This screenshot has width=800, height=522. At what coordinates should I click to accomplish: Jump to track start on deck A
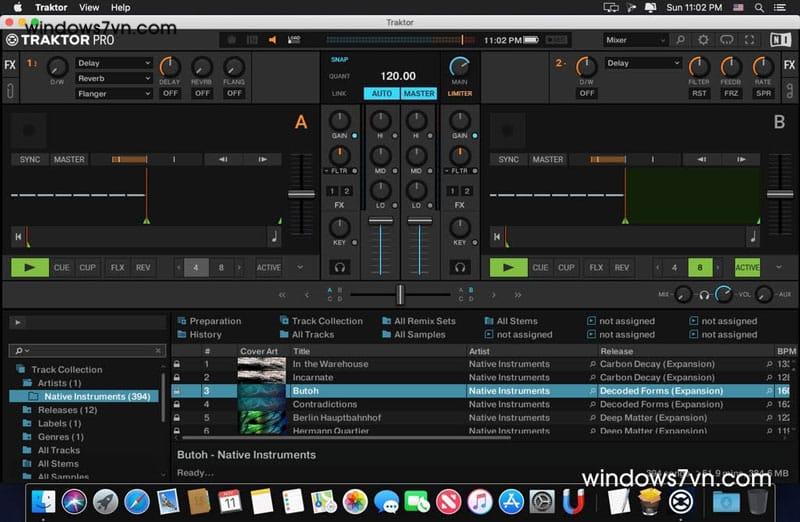click(x=18, y=236)
